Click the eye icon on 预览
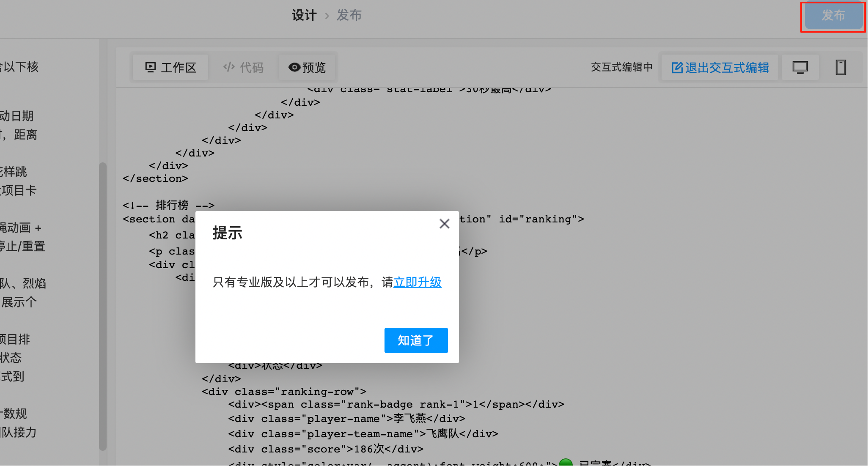Viewport: 868px width, 466px height. (294, 67)
